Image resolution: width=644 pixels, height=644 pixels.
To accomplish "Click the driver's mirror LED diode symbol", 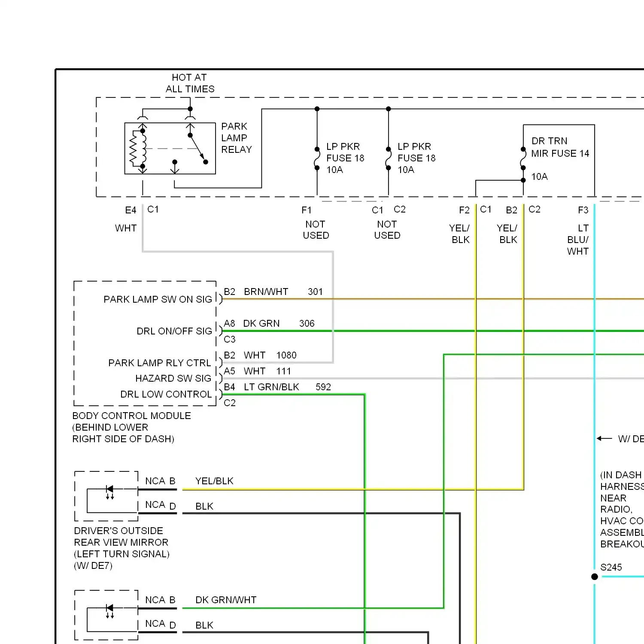I will pos(110,492).
